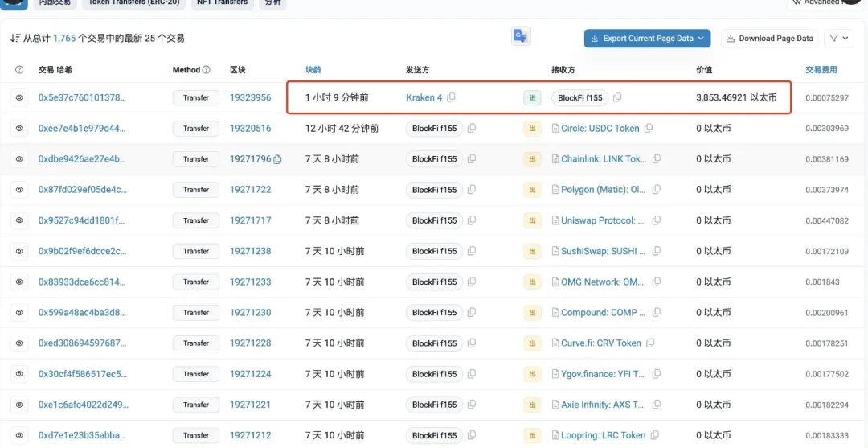Switch to 内部交易 tab
Viewport: 868px width, 448px height.
pos(55,2)
